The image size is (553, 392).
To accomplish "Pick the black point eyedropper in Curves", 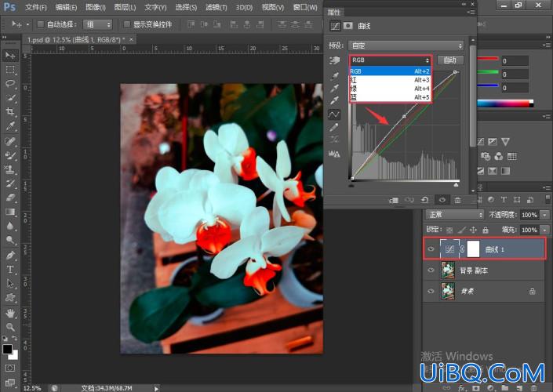I will tap(334, 76).
